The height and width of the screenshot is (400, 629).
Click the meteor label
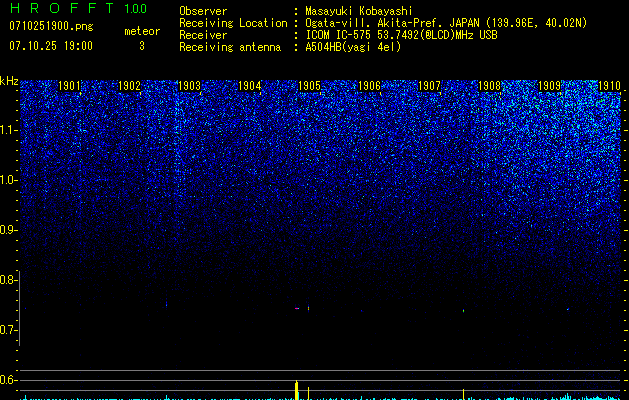142,31
